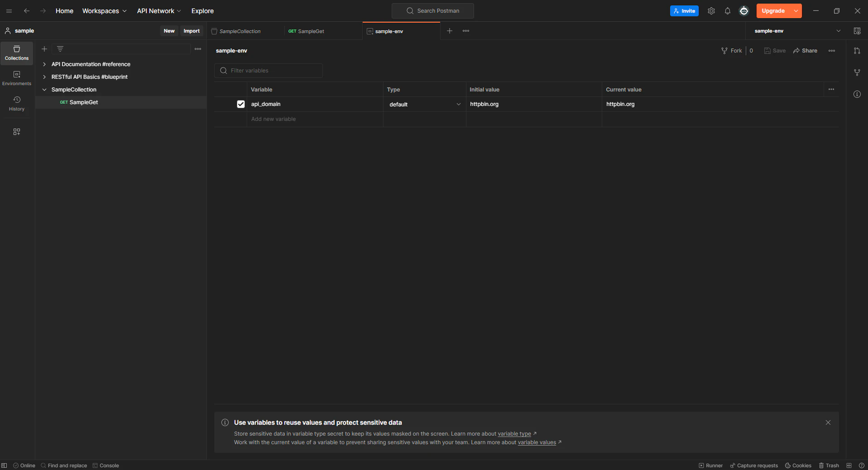Click the Import button
Image resolution: width=868 pixels, height=470 pixels.
pos(192,31)
